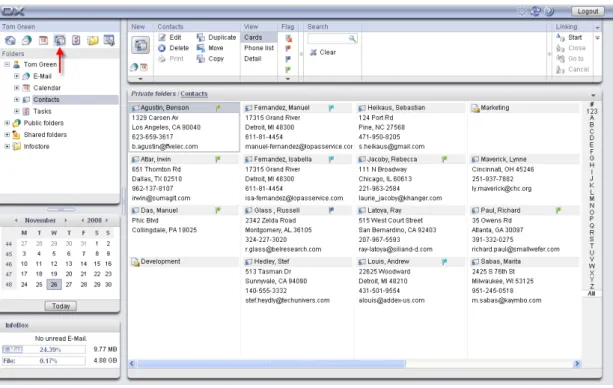Click the search magnifier icon
This screenshot has height=388, width=613.
click(x=352, y=38)
